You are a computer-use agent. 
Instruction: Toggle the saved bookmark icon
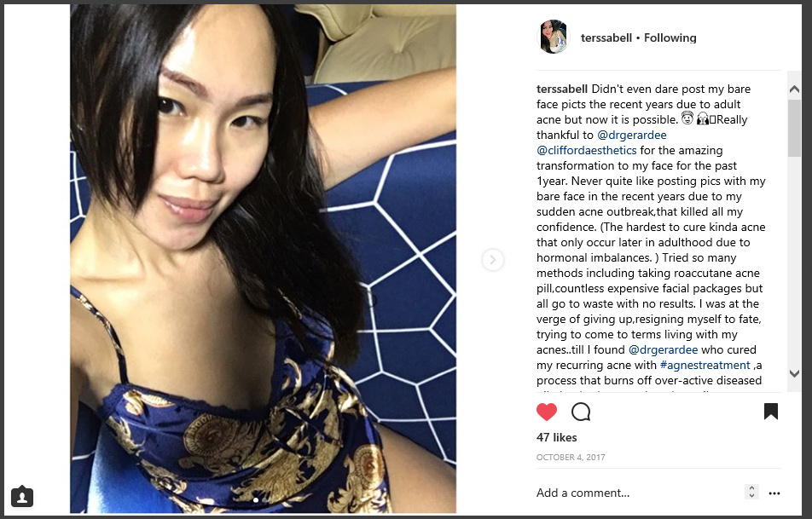(x=770, y=412)
